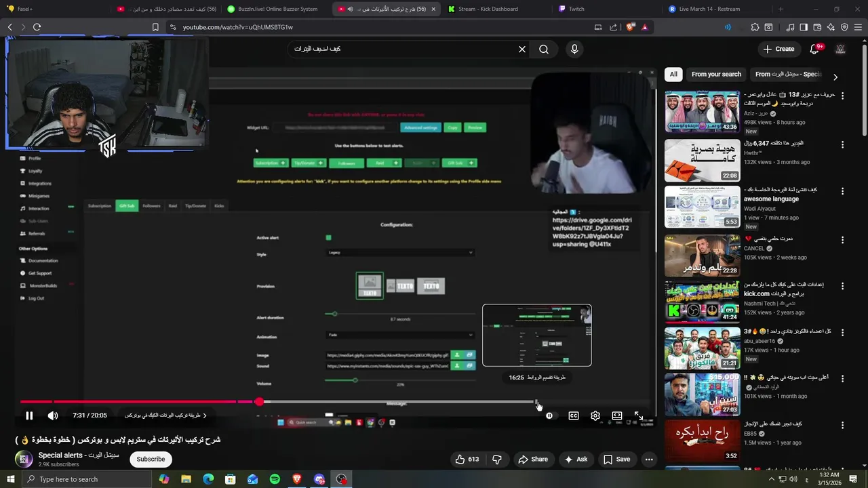Seek using the red progress bar scrubber
The image size is (868, 488).
[259, 402]
